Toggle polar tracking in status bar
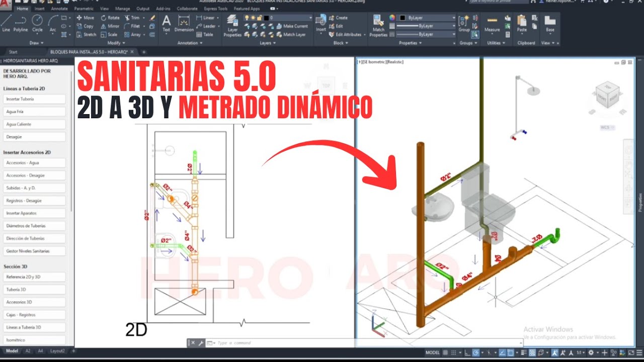Viewport: 644px width, 362px height. tap(476, 352)
